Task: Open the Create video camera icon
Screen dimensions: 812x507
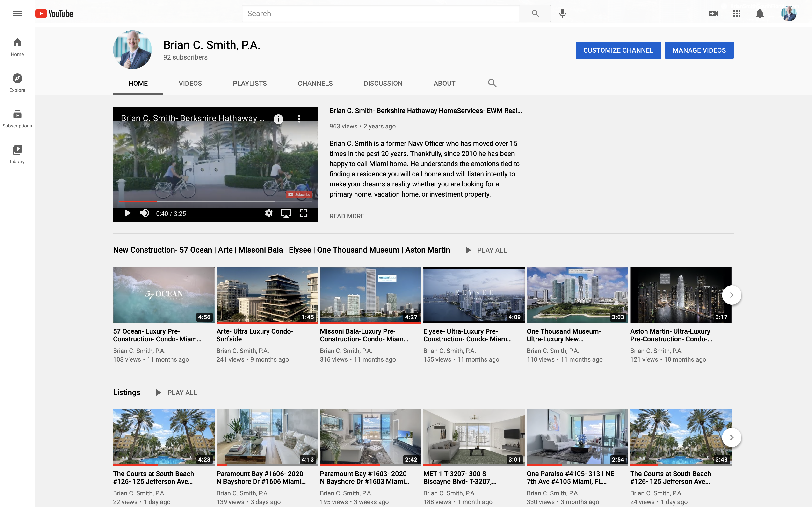Action: click(x=713, y=14)
